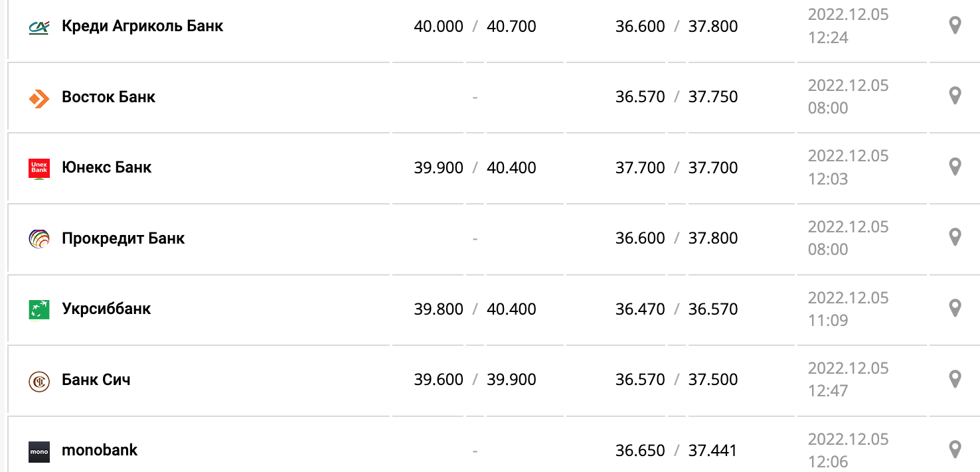The width and height of the screenshot is (980, 472).
Task: Open the Укрсиббанк bank name link
Action: click(106, 309)
